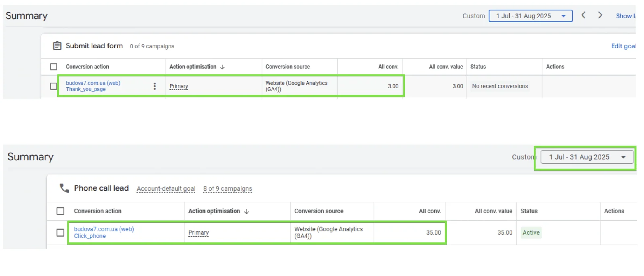Click Primary in the Click_phone row
644x276 pixels.
click(x=198, y=233)
